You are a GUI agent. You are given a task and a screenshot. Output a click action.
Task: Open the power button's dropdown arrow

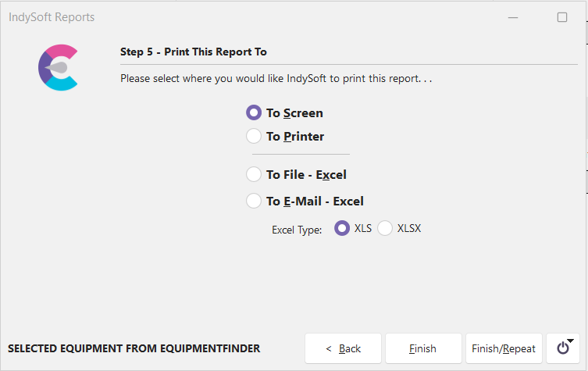[x=570, y=341]
